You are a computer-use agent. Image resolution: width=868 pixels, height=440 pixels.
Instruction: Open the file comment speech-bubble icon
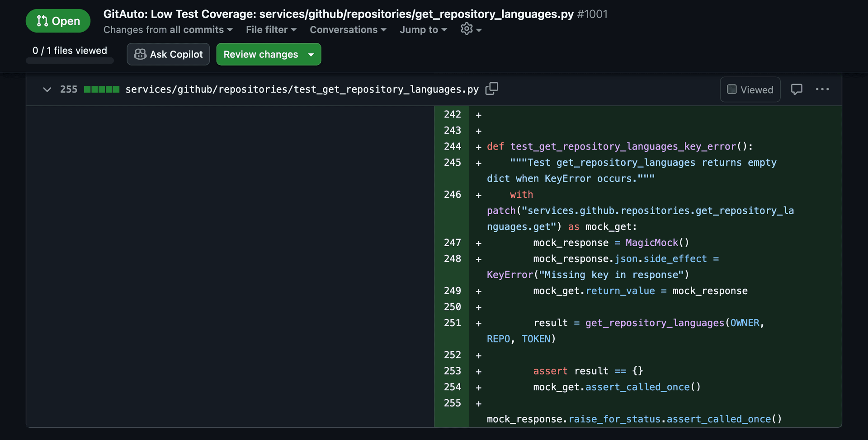coord(797,89)
